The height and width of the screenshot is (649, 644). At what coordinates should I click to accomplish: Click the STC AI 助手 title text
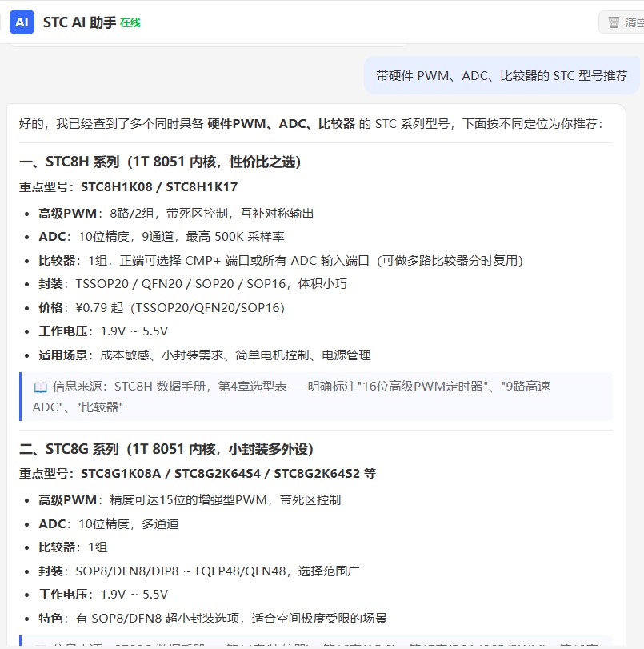pos(79,22)
